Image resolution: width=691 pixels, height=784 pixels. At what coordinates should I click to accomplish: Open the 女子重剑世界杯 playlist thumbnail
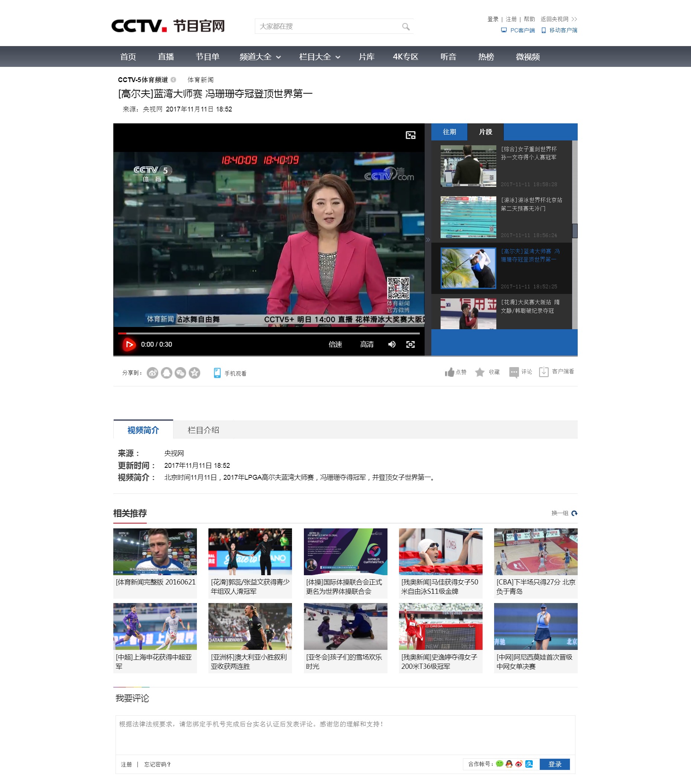point(468,166)
